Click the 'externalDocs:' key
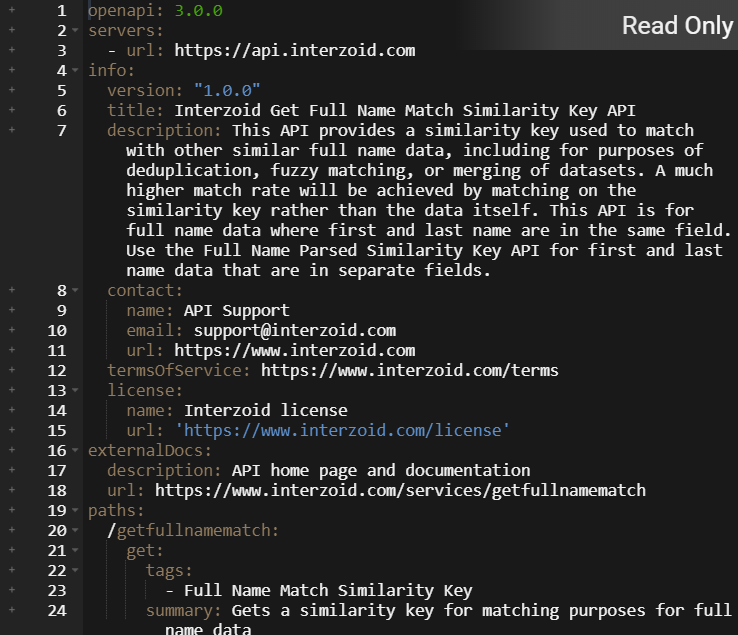The width and height of the screenshot is (738, 635). (x=150, y=450)
